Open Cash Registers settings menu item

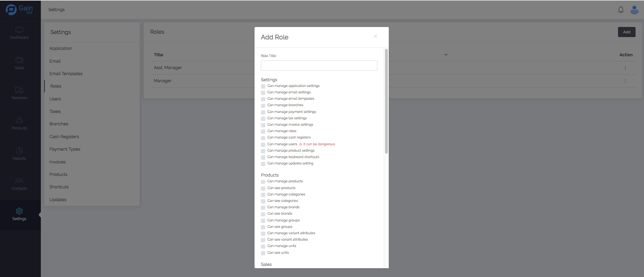(x=64, y=137)
